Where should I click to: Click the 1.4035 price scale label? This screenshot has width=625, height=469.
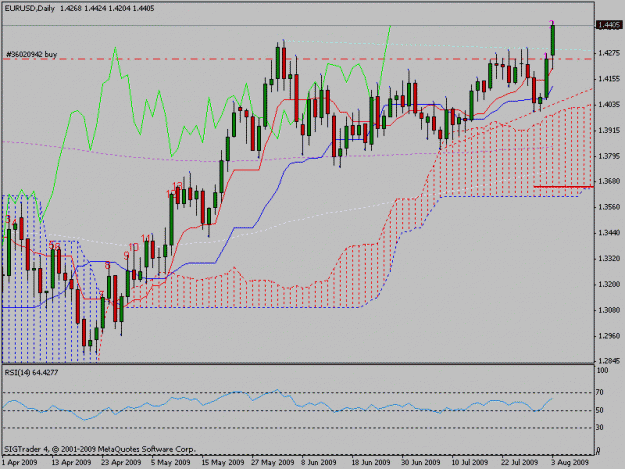pos(609,105)
